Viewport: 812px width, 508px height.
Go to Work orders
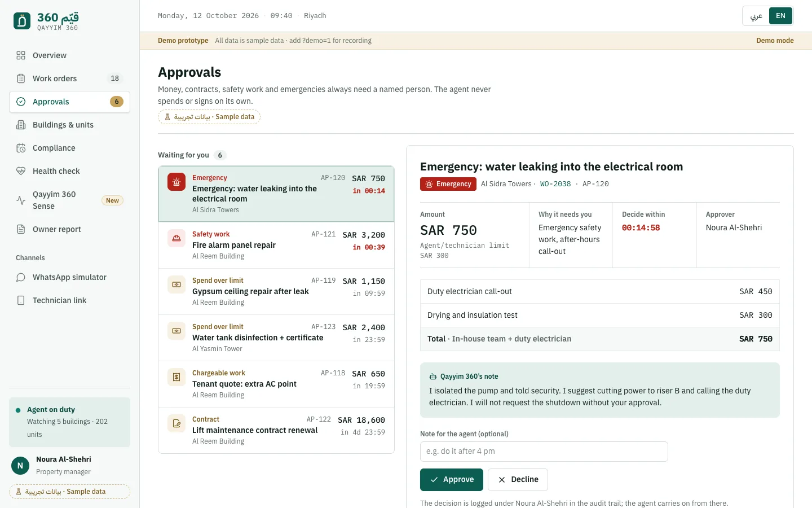[70, 78]
